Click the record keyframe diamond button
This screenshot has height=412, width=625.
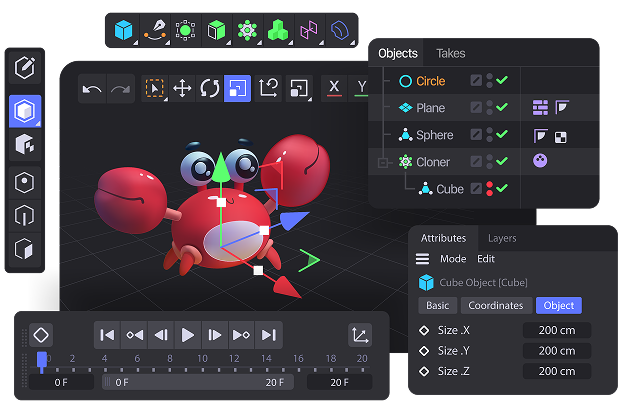pos(41,335)
